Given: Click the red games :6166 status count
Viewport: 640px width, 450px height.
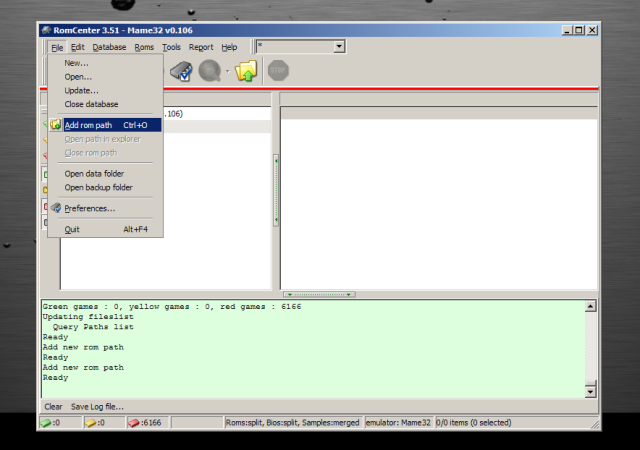Looking at the screenshot, I should (151, 423).
